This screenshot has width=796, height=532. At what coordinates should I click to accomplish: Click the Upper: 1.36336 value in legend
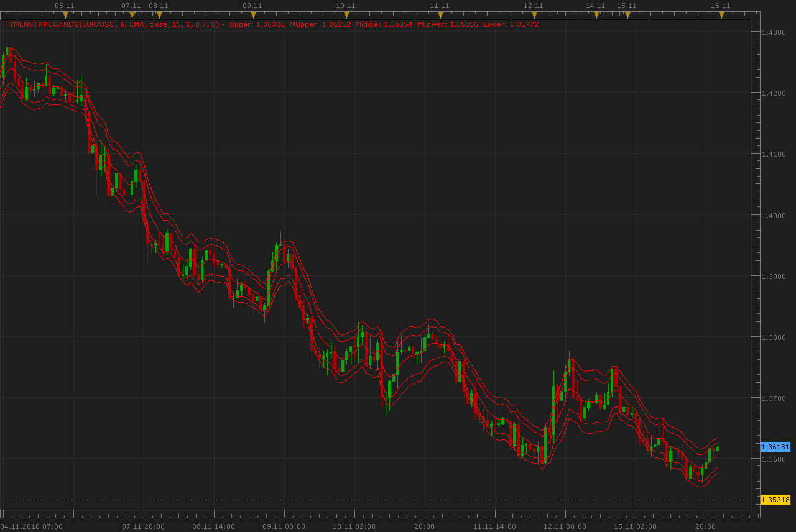pyautogui.click(x=257, y=25)
